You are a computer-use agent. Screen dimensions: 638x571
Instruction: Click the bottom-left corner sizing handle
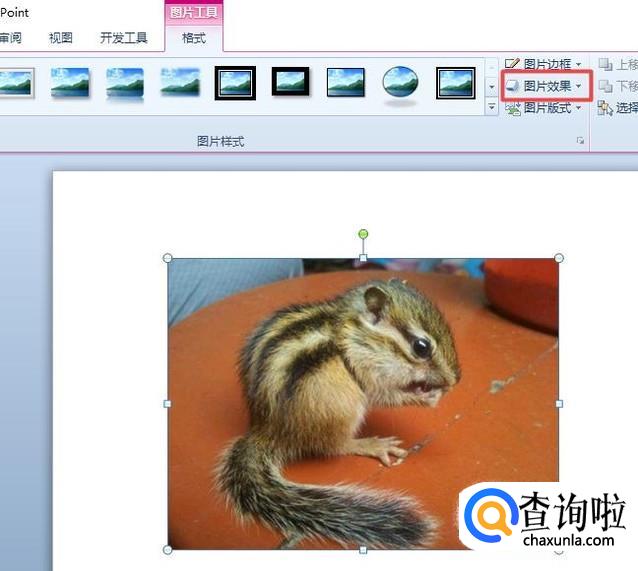167,550
